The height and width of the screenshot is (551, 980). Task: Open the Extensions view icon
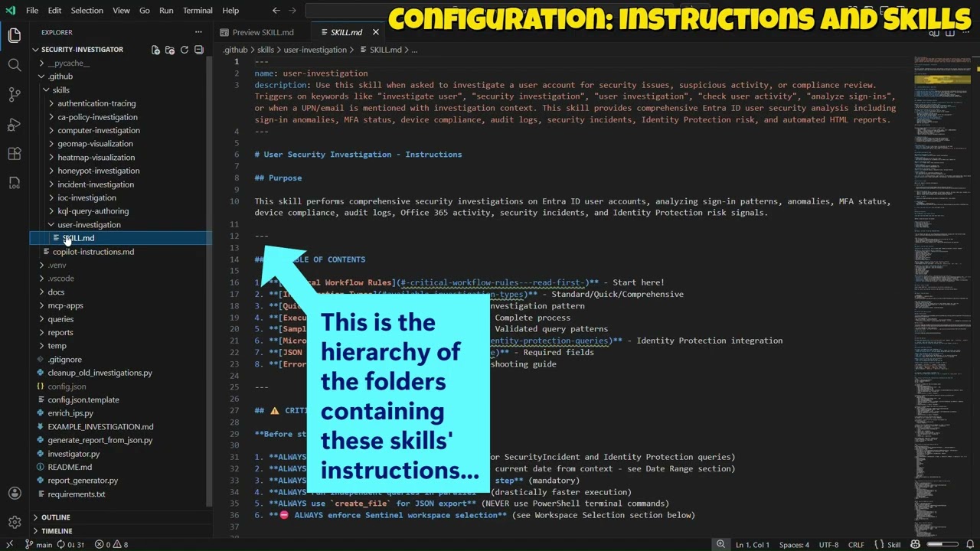click(14, 154)
